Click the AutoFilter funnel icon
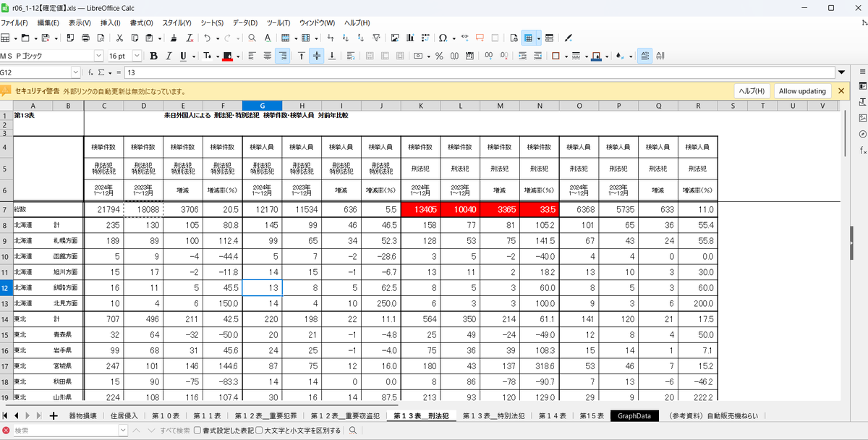 376,38
